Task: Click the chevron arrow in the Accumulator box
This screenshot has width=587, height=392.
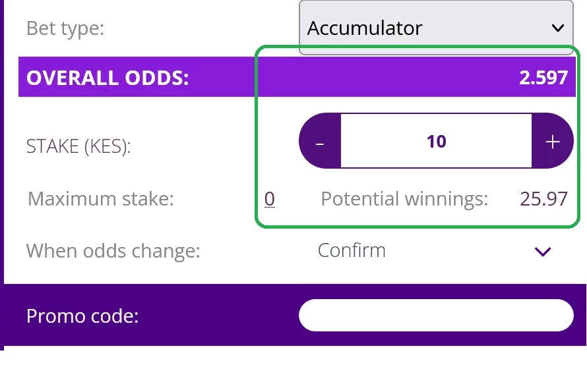Action: pyautogui.click(x=558, y=28)
